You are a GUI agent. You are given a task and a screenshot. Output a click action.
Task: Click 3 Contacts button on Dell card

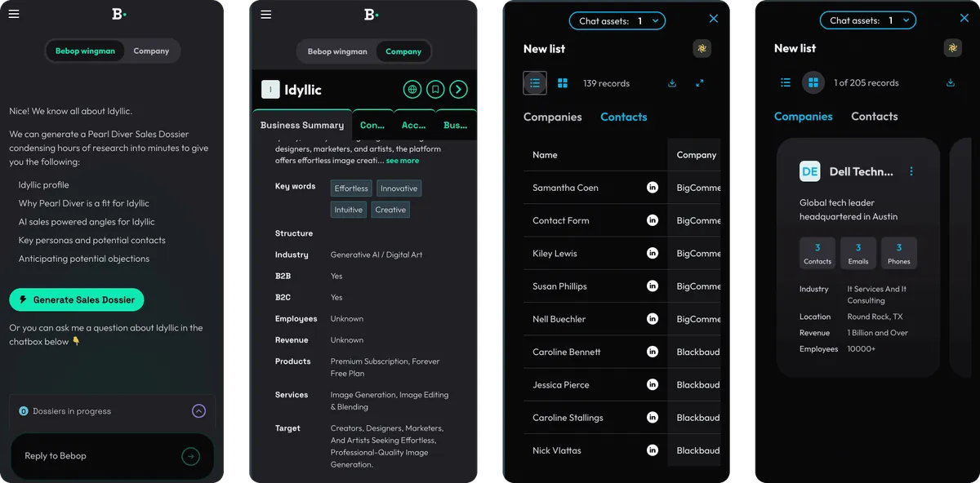817,253
